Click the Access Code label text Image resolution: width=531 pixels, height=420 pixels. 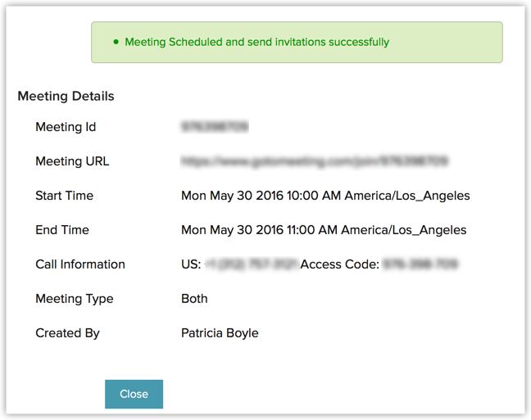click(x=339, y=264)
